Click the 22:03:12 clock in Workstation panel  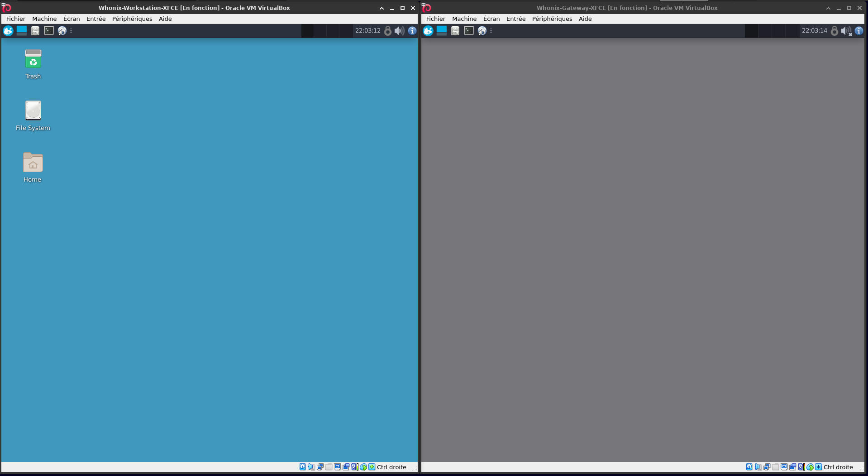[x=367, y=30]
